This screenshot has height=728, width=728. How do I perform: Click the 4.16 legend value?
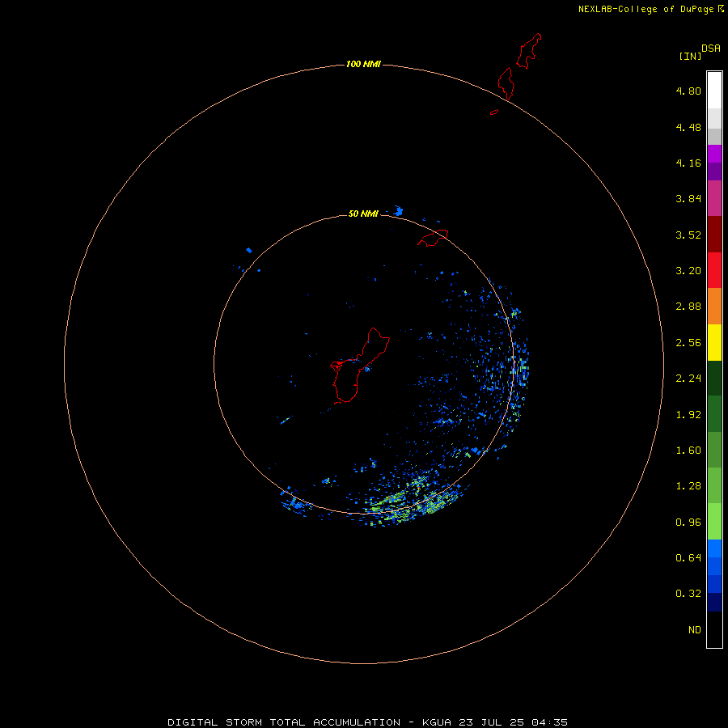688,163
